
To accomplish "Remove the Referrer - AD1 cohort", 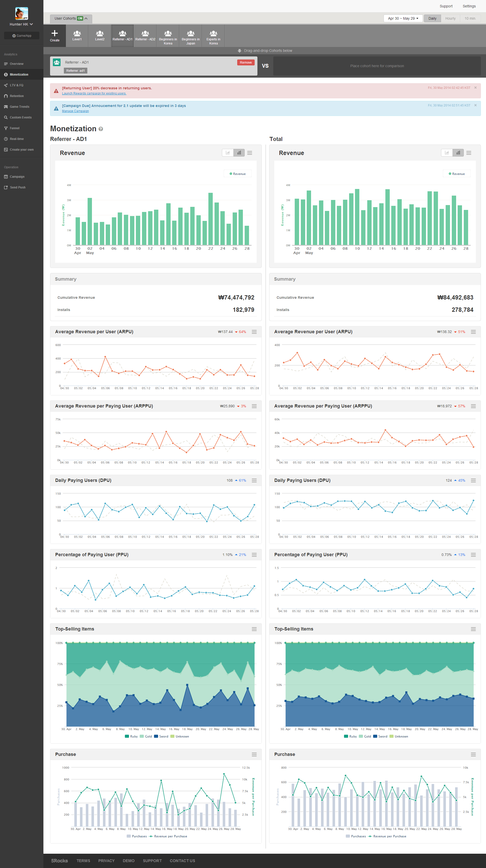I will [x=246, y=63].
